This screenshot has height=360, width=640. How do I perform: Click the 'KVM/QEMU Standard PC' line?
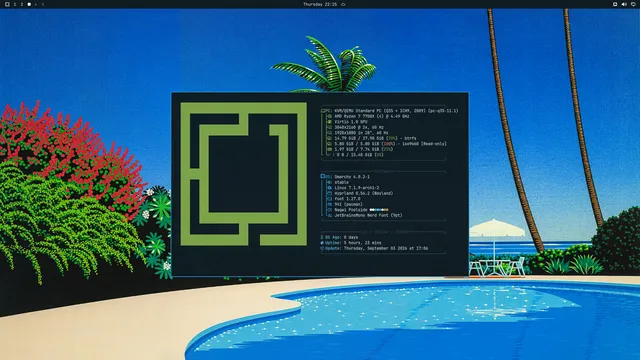coord(396,111)
